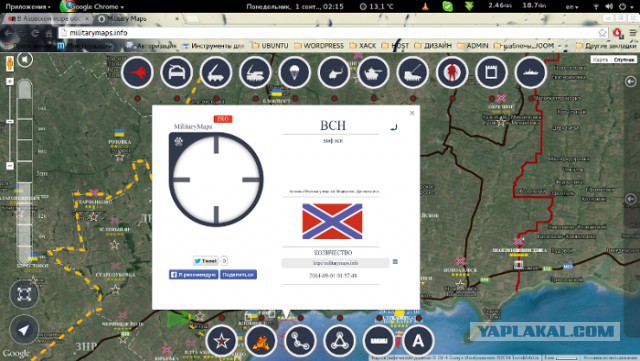Reload the page in browser
Image resolution: width=640 pixels, height=361 pixels.
coord(36,33)
